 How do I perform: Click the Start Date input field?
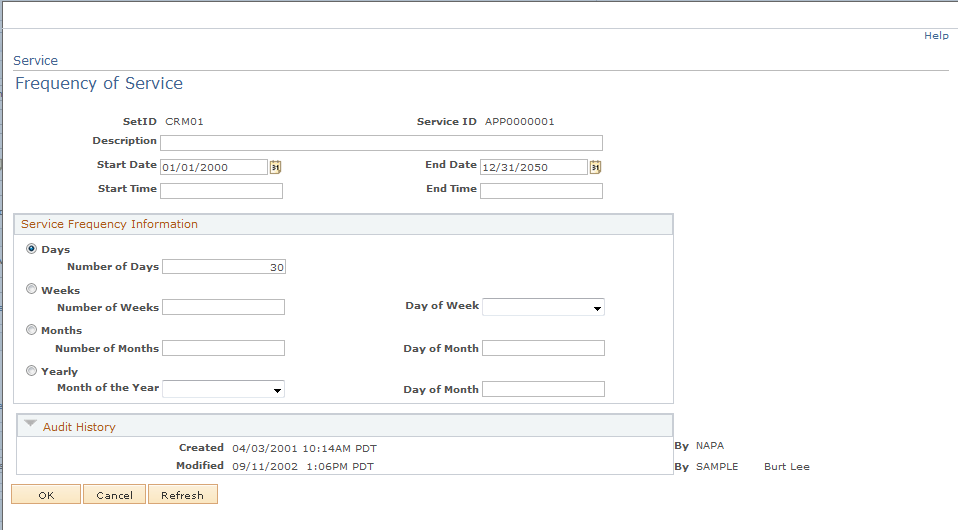coord(214,167)
